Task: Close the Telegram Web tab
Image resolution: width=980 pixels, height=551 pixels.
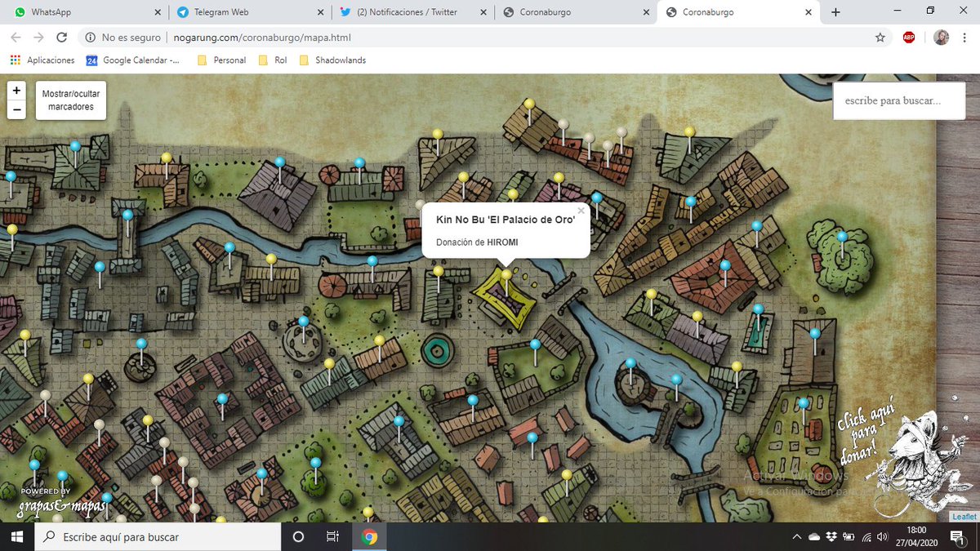Action: click(x=320, y=12)
